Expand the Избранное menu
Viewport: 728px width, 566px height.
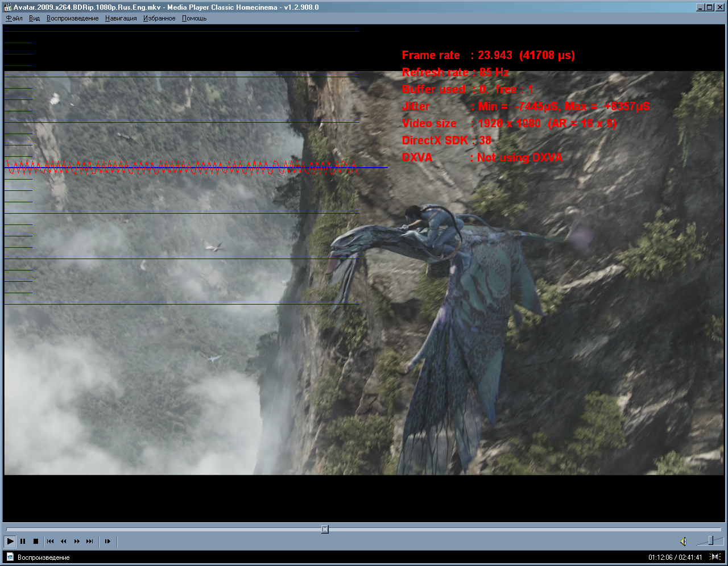tap(159, 18)
